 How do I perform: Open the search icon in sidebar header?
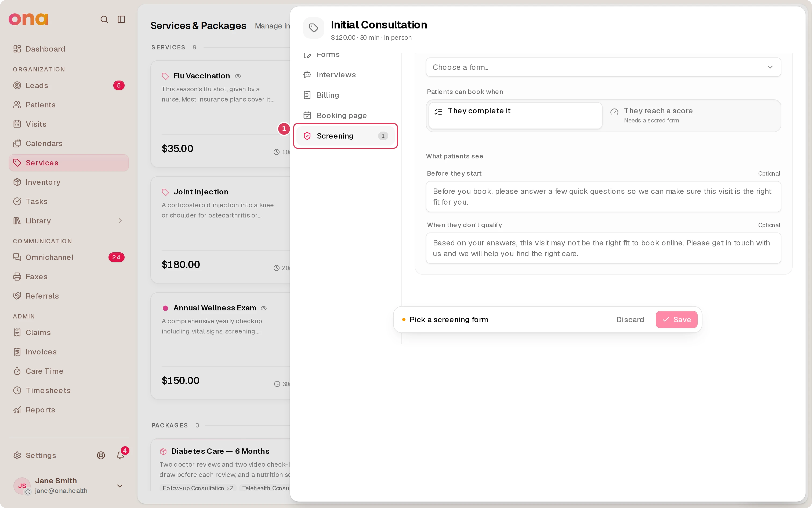click(104, 20)
